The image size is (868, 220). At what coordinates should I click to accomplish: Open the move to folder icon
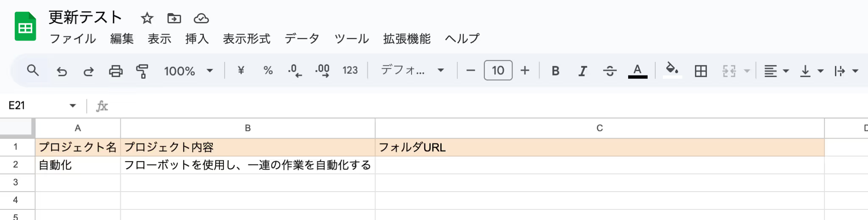(x=174, y=18)
